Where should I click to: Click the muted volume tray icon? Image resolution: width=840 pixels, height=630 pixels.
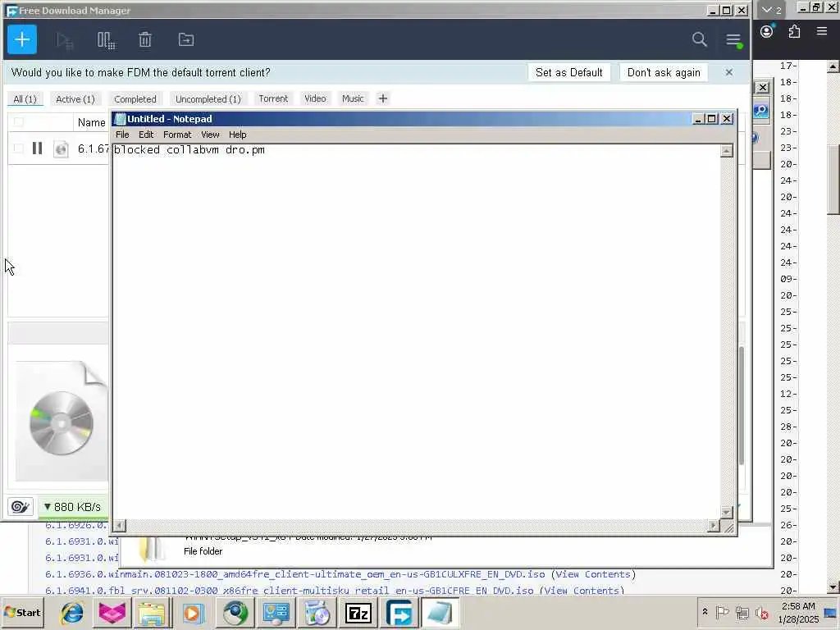(761, 612)
